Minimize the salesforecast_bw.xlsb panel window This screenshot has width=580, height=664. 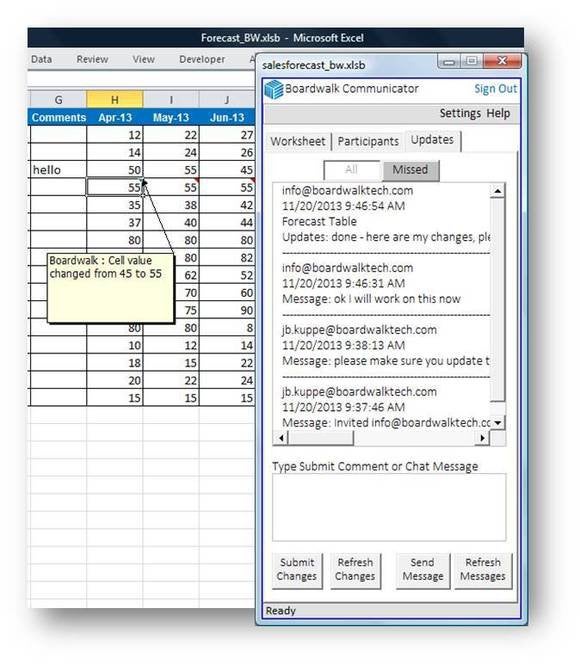point(449,62)
